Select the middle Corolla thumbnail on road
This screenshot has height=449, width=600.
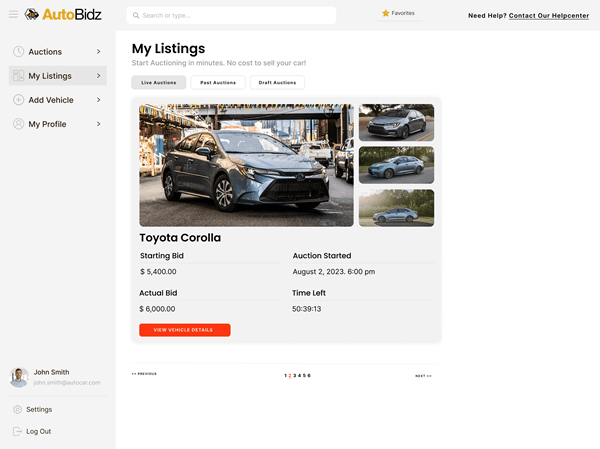396,165
